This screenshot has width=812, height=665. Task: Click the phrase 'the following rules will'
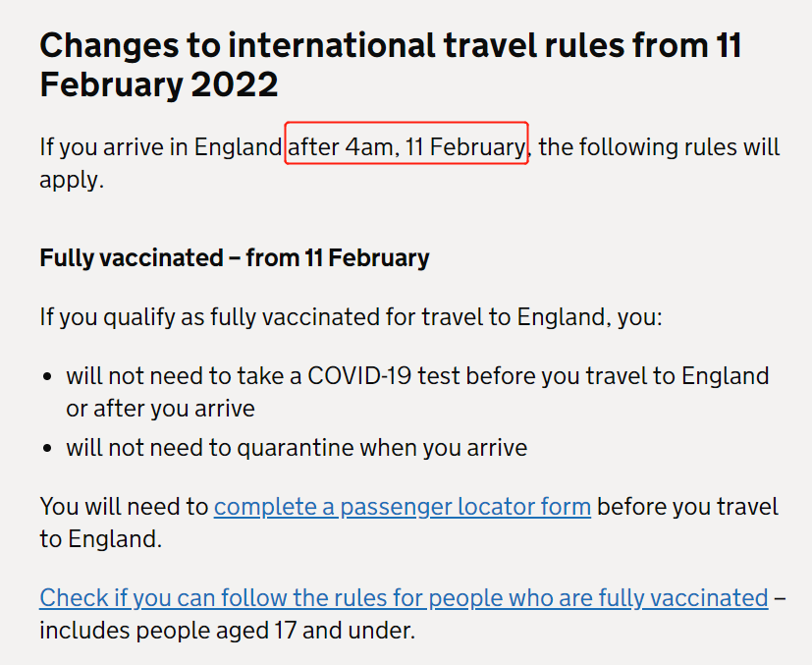(659, 147)
